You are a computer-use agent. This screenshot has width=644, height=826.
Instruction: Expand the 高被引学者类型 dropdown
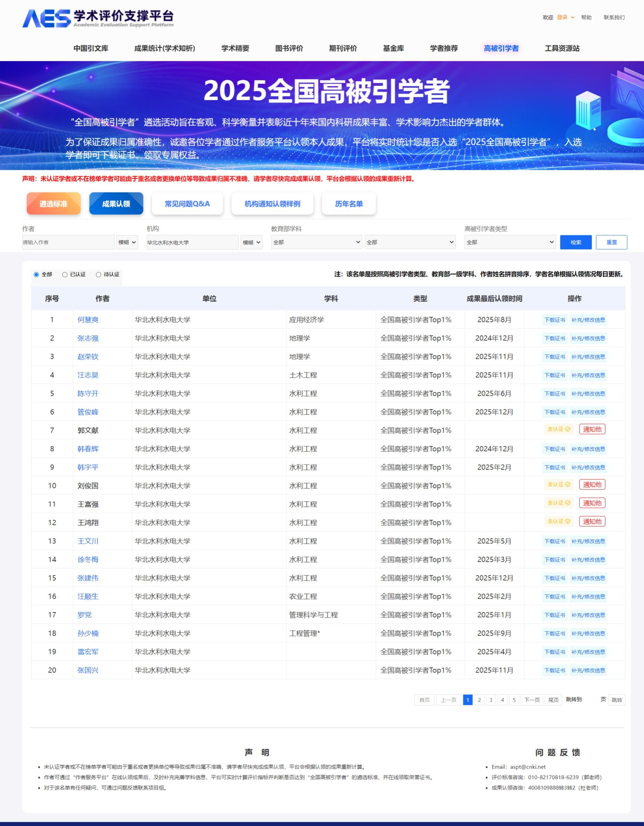pyautogui.click(x=509, y=242)
